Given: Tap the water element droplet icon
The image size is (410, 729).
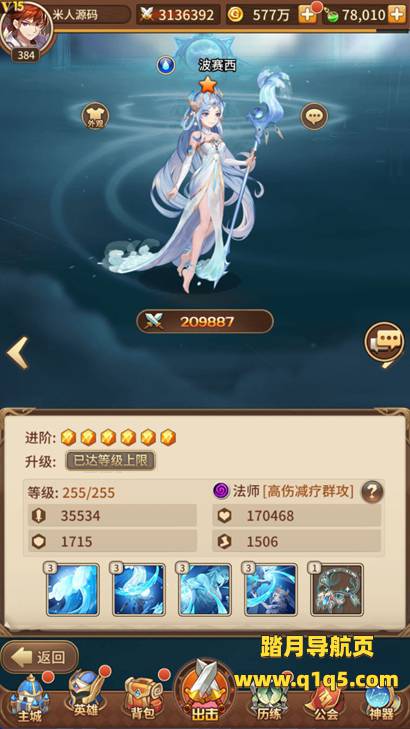Looking at the screenshot, I should point(166,65).
